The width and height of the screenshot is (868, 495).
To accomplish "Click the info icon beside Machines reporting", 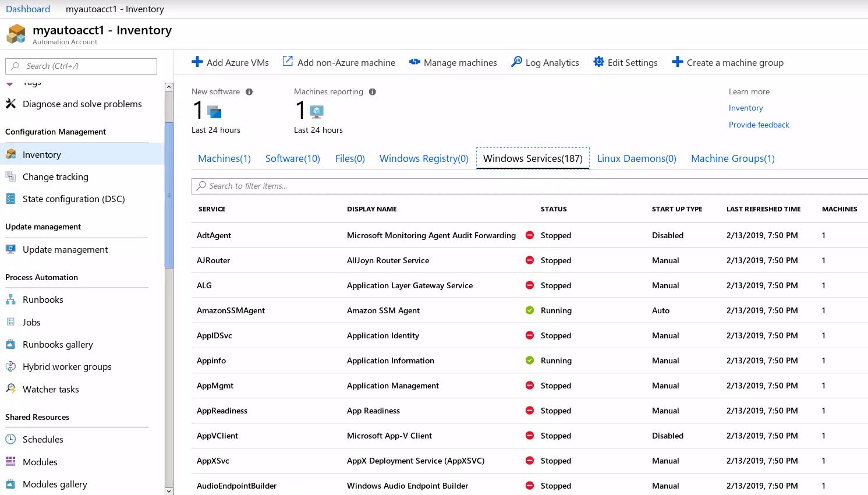I will click(373, 92).
